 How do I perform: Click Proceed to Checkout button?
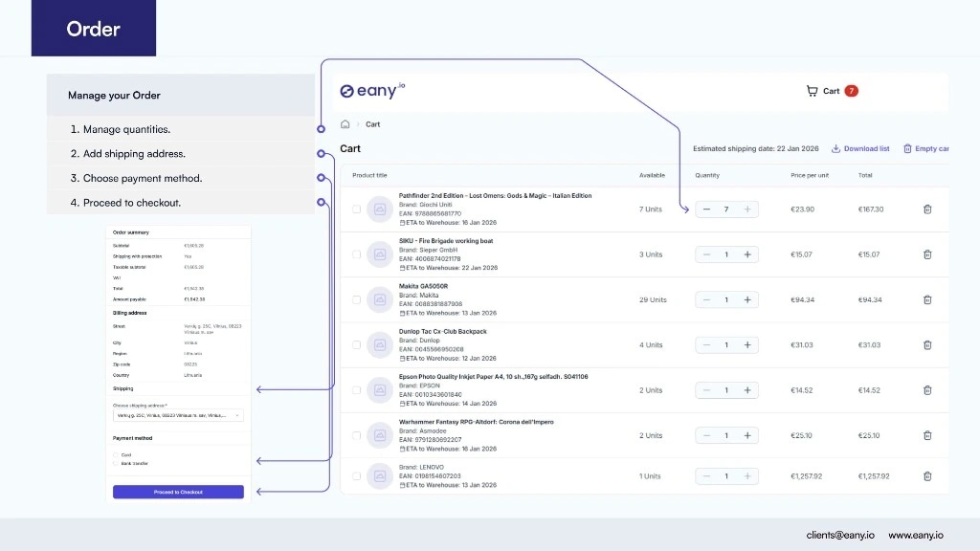[178, 492]
